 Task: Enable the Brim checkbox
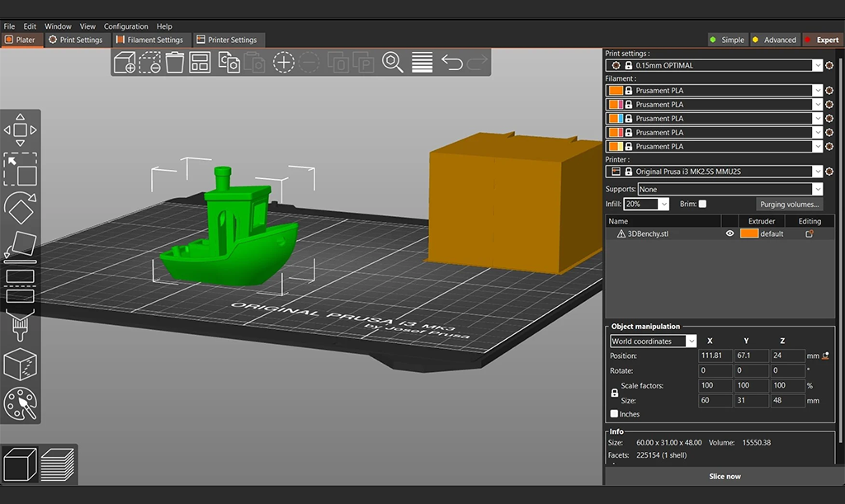point(702,204)
